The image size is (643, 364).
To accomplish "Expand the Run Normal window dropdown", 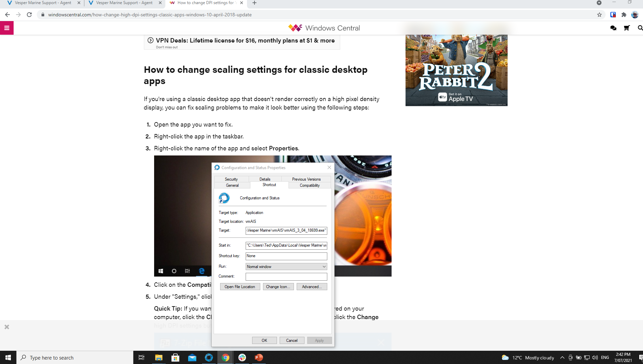I will [286, 267].
